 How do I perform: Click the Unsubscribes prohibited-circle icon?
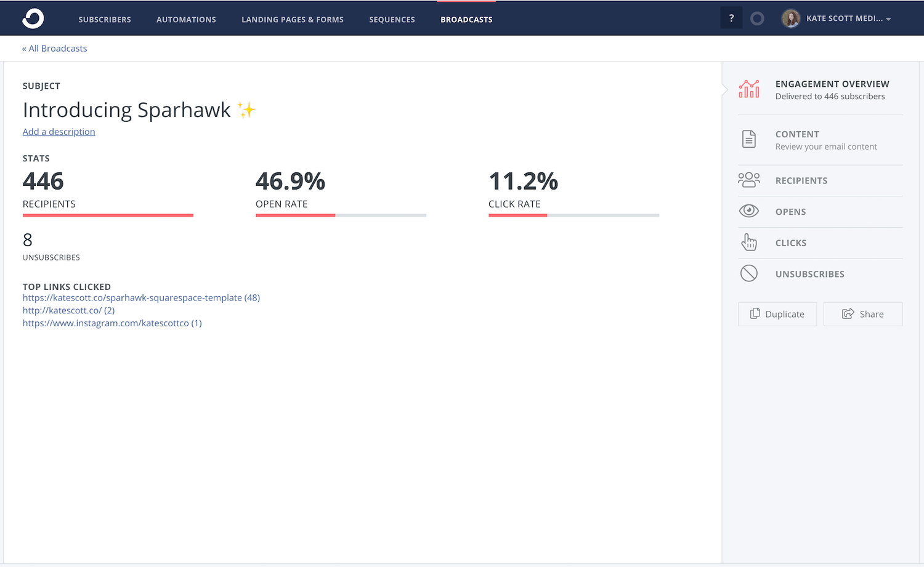pyautogui.click(x=749, y=273)
